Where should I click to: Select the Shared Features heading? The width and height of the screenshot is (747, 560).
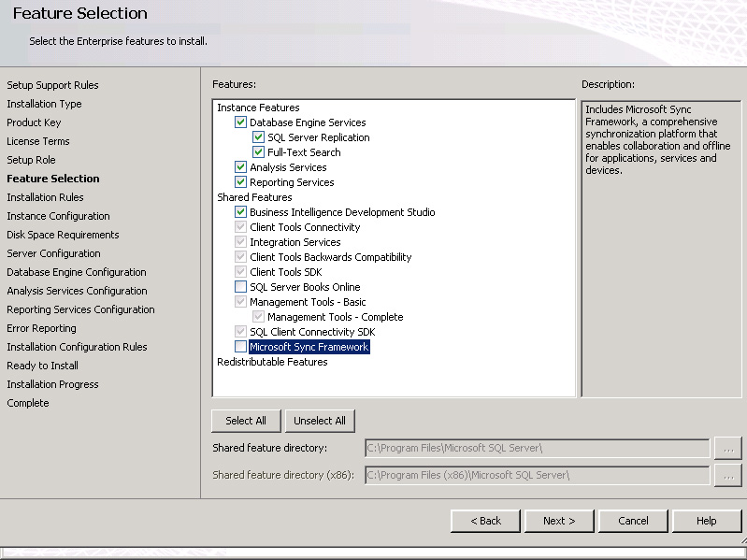[254, 197]
